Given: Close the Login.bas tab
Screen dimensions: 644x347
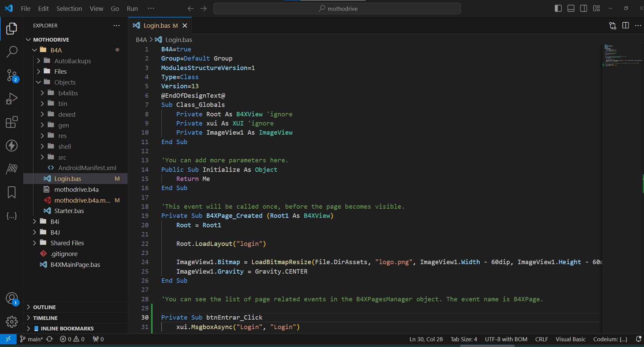Looking at the screenshot, I should 185,26.
